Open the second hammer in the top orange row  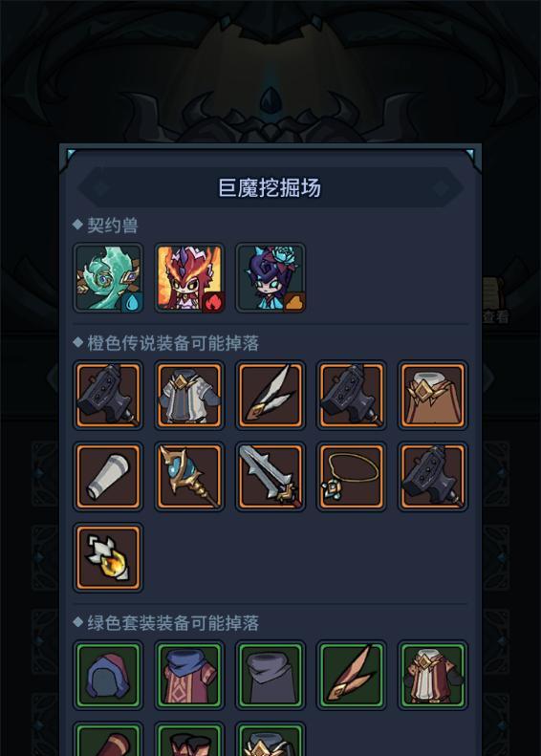352,395
